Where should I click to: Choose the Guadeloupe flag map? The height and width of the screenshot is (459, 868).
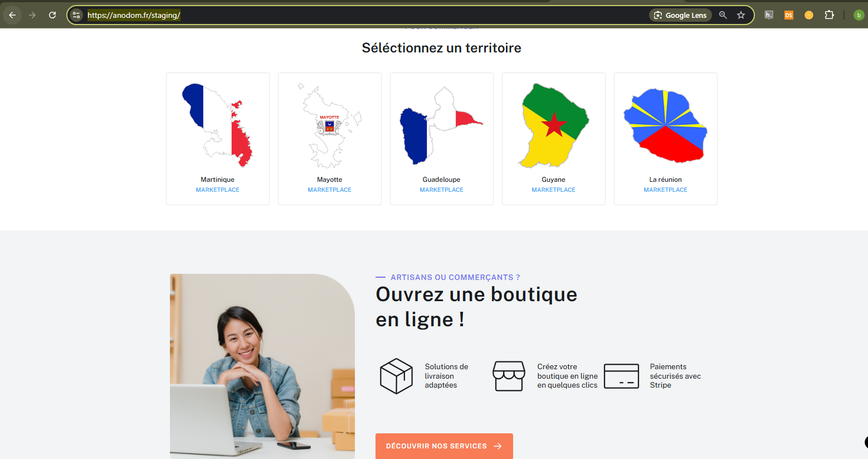pos(441,125)
